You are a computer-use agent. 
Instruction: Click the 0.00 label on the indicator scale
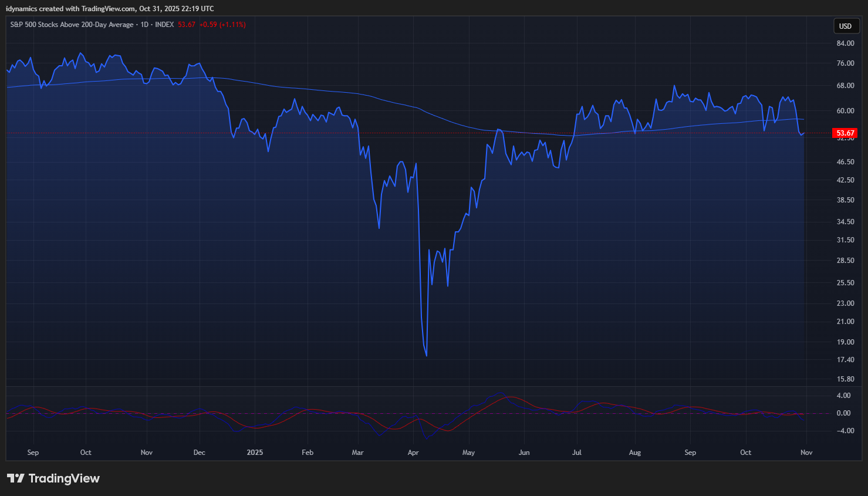[843, 413]
